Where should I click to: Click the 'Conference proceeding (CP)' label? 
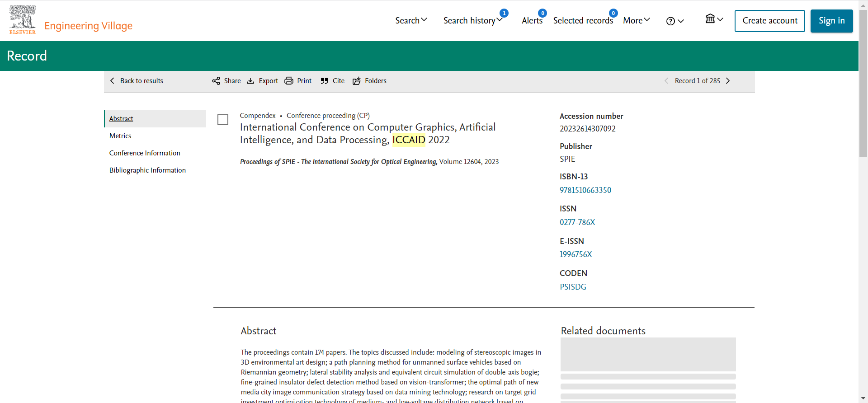pos(328,116)
